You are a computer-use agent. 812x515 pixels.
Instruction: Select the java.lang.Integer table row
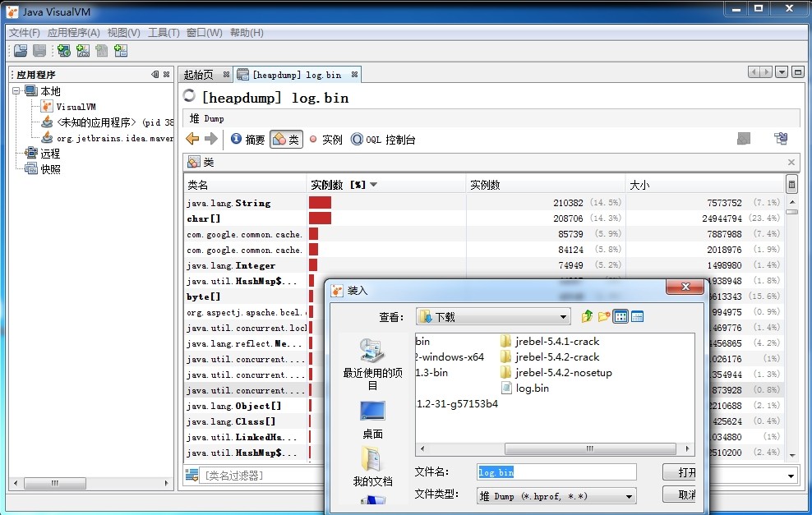pos(484,265)
